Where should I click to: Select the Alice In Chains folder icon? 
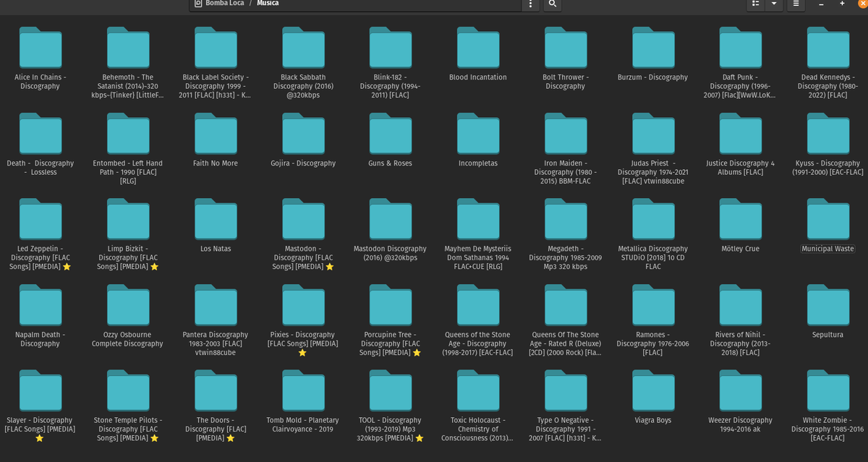click(x=41, y=47)
